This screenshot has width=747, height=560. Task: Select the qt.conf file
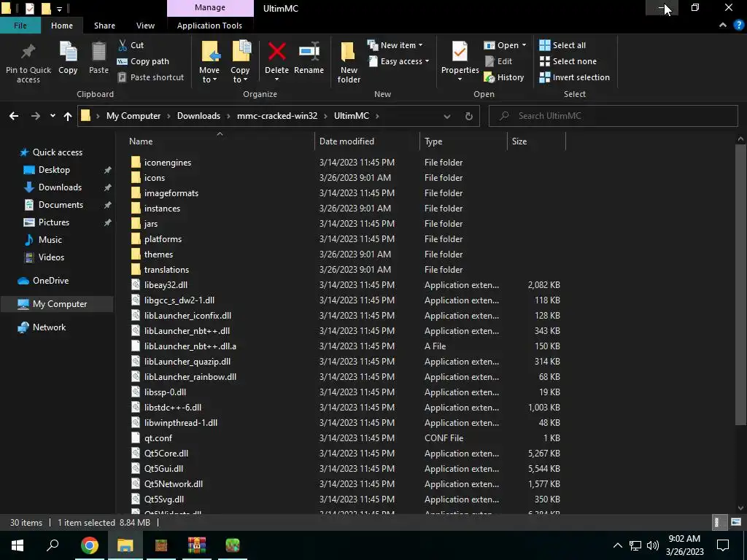(158, 438)
